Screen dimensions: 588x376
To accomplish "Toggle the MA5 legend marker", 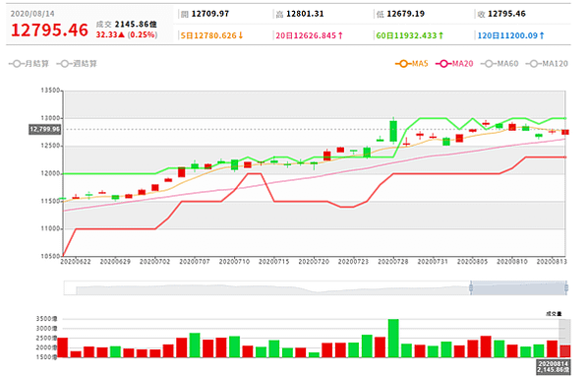I will (x=411, y=64).
